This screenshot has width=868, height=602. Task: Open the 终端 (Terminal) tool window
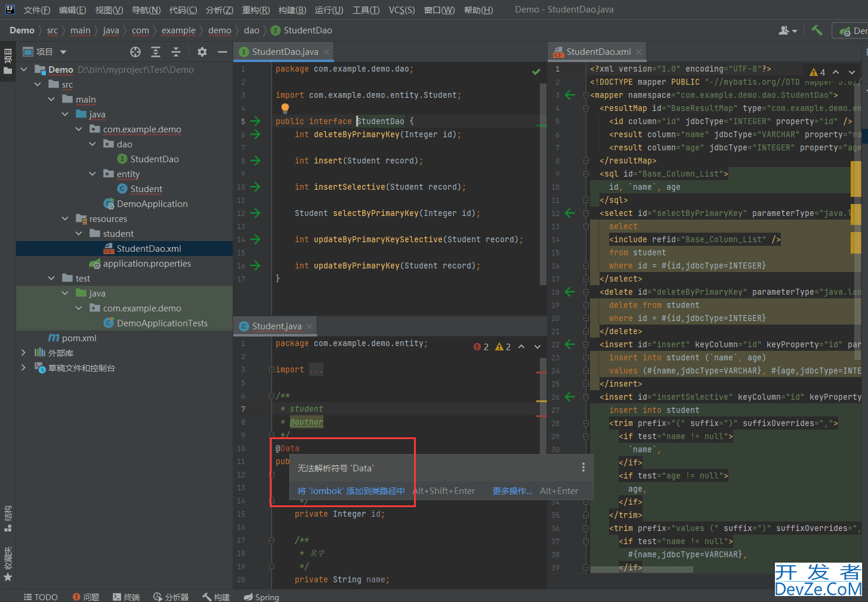tap(126, 597)
